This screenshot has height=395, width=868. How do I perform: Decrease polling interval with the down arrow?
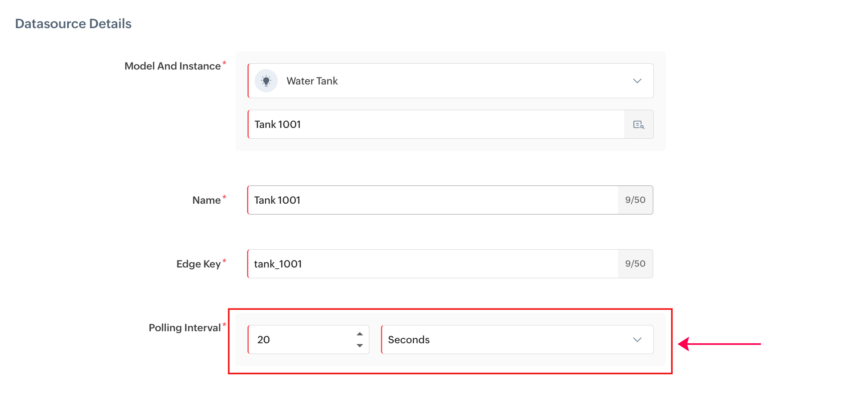click(x=360, y=345)
